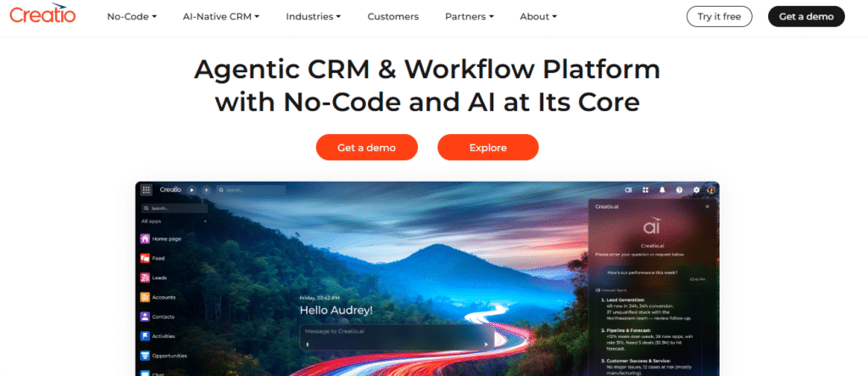Open the Industries dropdown menu

click(313, 16)
